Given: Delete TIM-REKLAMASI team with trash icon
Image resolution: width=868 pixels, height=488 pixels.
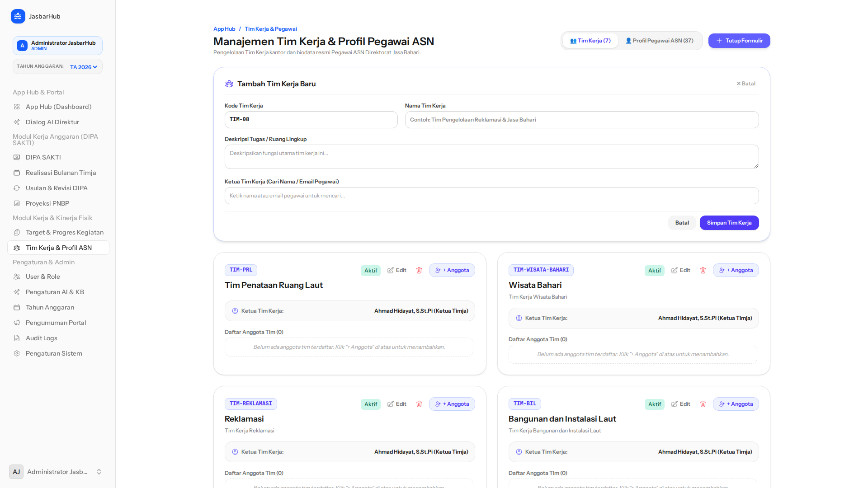Looking at the screenshot, I should (x=419, y=404).
